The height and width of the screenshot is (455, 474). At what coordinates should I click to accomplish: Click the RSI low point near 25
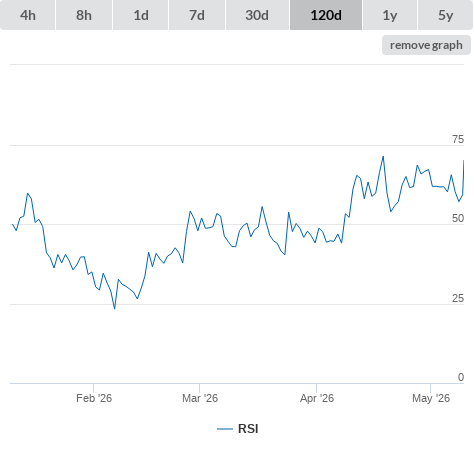115,308
